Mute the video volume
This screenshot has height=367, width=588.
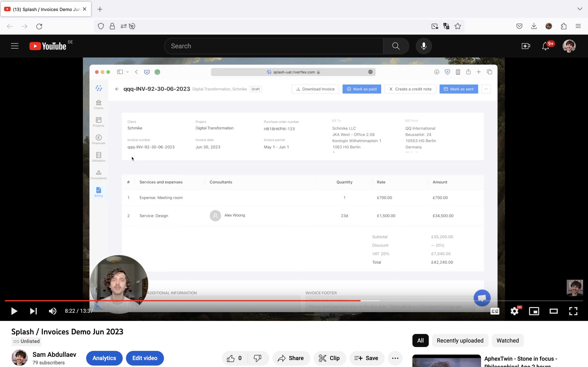pos(52,311)
